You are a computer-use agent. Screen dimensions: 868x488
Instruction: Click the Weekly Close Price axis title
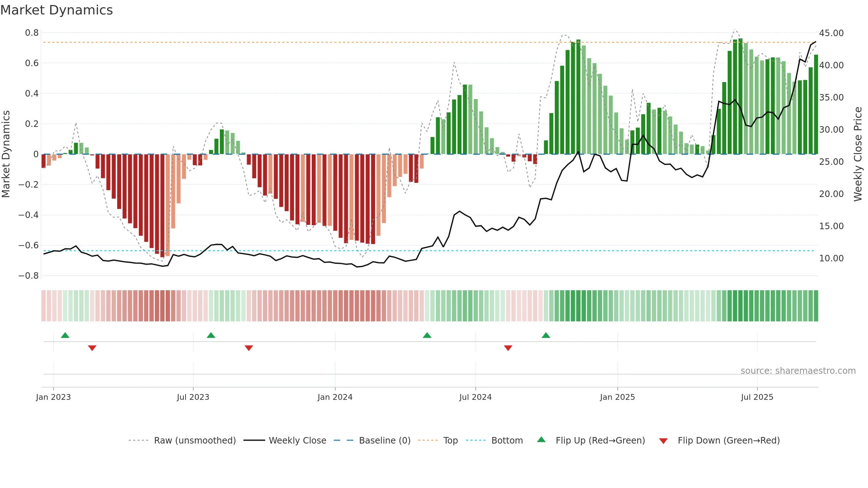858,154
